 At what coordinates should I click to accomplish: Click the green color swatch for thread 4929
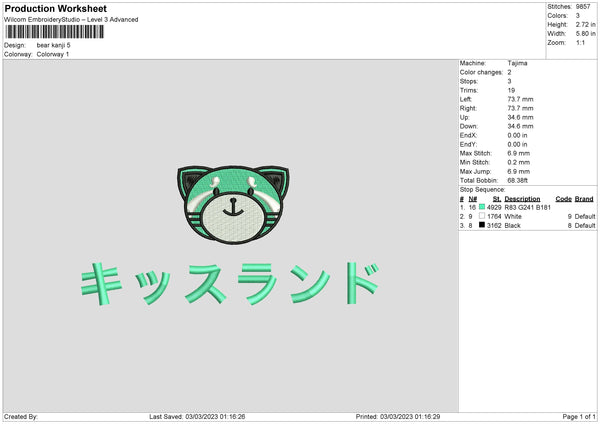[482, 207]
